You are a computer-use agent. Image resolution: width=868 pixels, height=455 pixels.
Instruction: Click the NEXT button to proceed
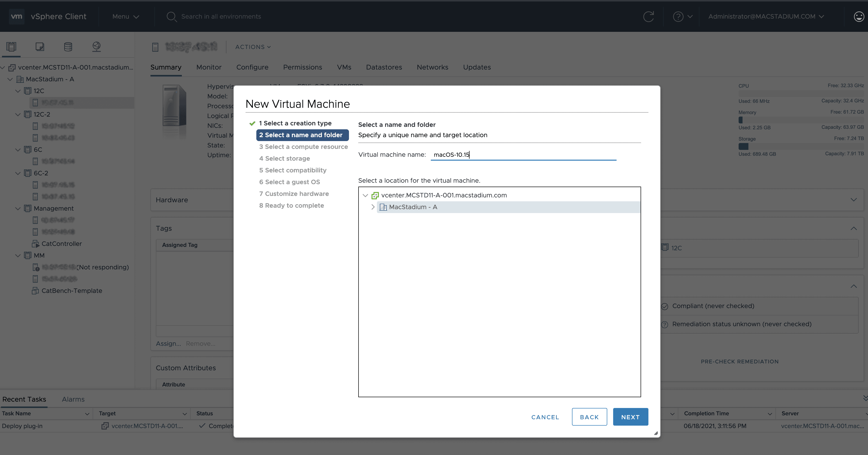630,417
